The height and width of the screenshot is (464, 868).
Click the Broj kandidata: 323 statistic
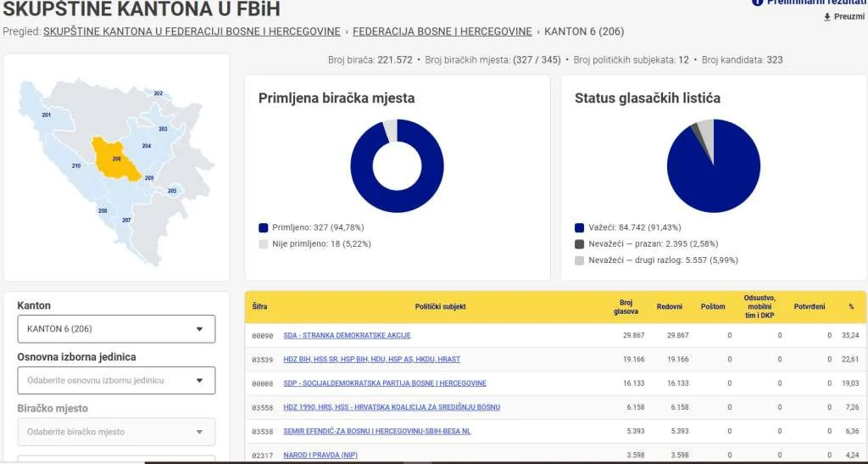pos(743,59)
